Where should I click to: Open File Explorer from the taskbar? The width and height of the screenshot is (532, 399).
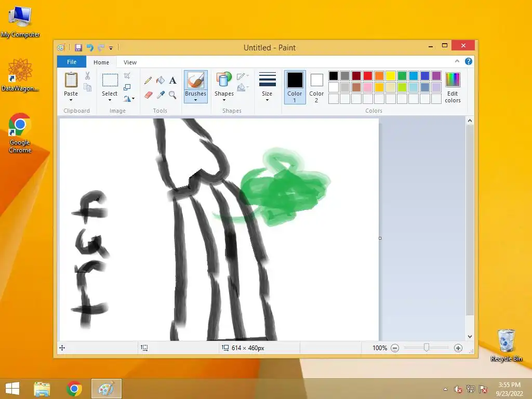coord(42,389)
